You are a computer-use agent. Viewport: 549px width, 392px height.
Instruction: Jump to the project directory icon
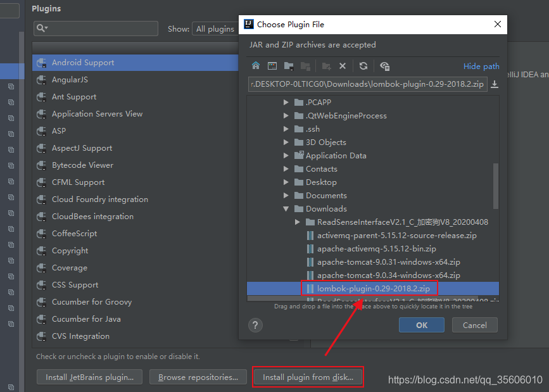coord(289,66)
